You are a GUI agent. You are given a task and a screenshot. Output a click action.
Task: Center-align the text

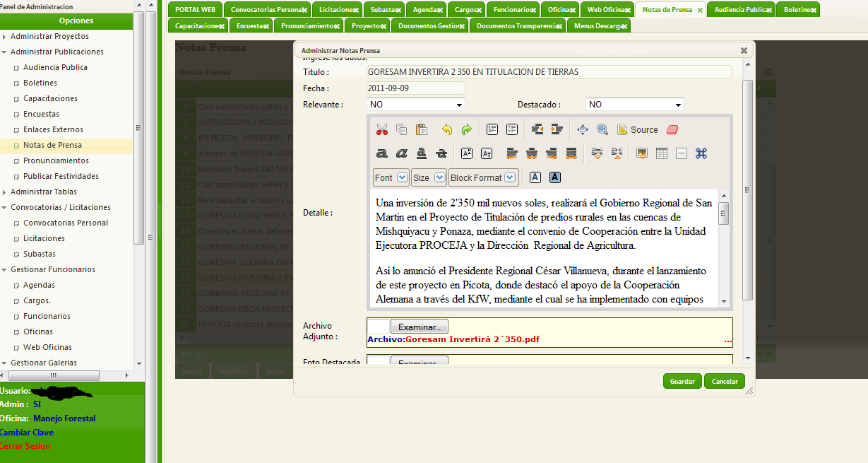[532, 153]
